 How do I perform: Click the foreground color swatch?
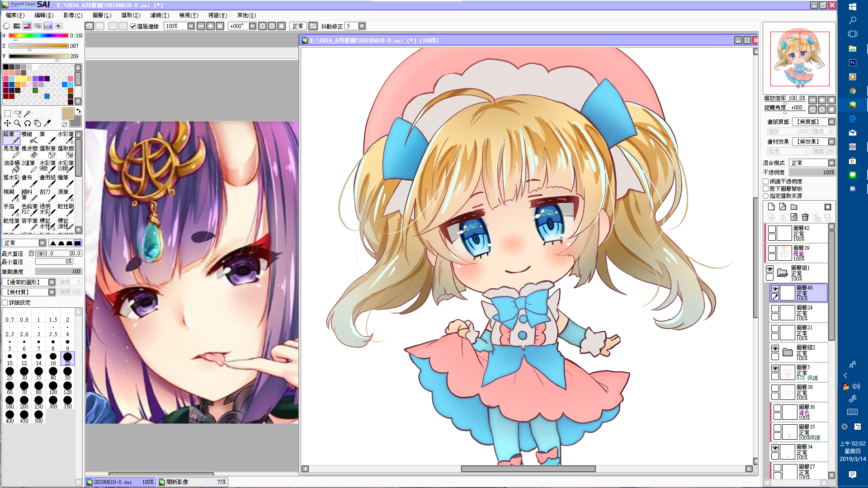[68, 114]
